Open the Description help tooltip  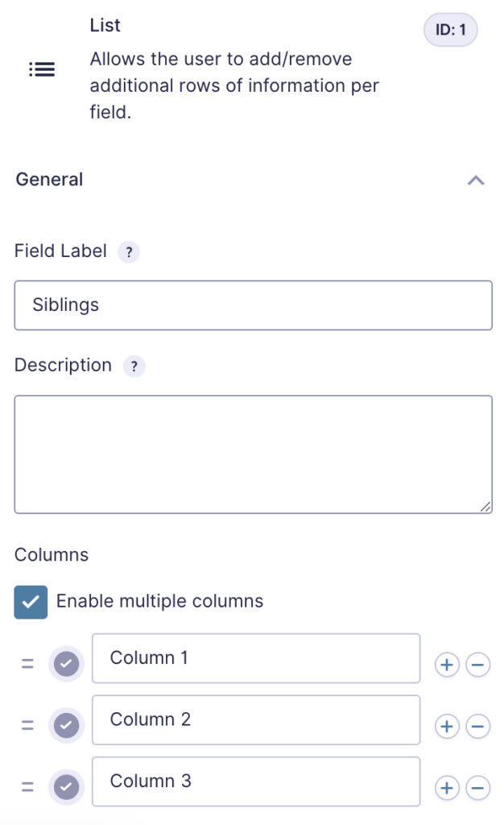[x=134, y=366]
